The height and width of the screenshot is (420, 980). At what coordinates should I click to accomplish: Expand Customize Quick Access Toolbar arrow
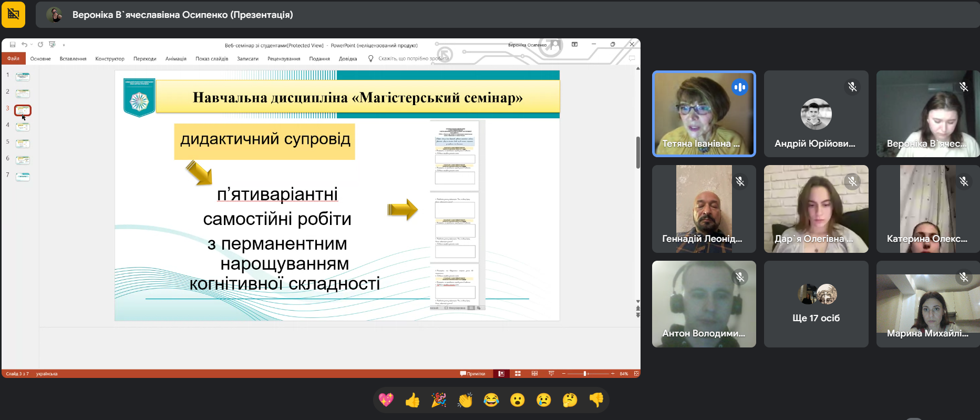(x=64, y=45)
